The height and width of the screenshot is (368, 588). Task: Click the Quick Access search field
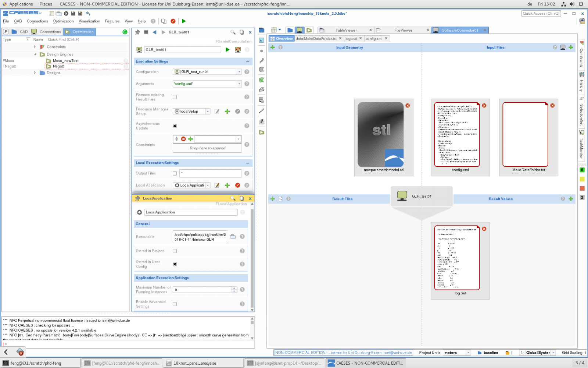click(x=541, y=14)
